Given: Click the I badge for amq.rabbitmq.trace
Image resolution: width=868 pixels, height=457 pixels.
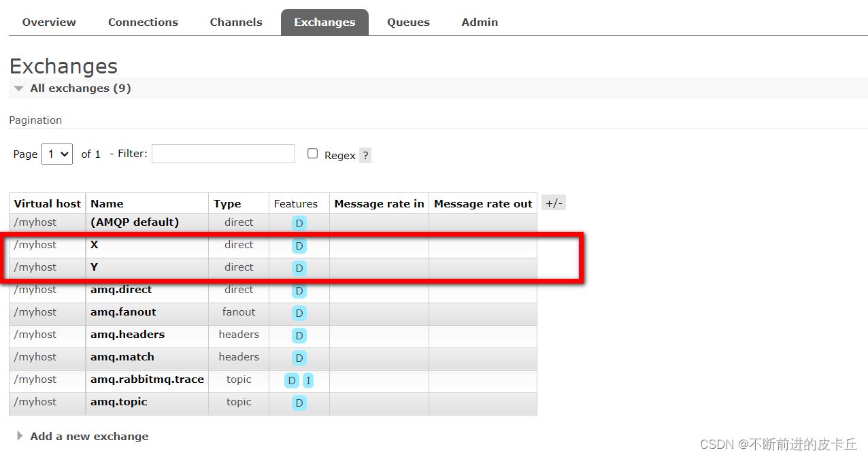Looking at the screenshot, I should [x=308, y=381].
